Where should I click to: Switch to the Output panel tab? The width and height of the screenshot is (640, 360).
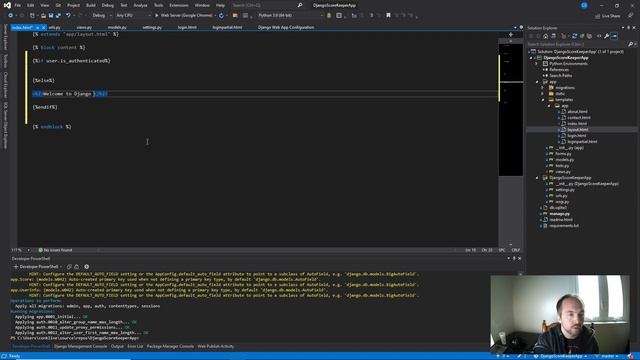[117, 346]
